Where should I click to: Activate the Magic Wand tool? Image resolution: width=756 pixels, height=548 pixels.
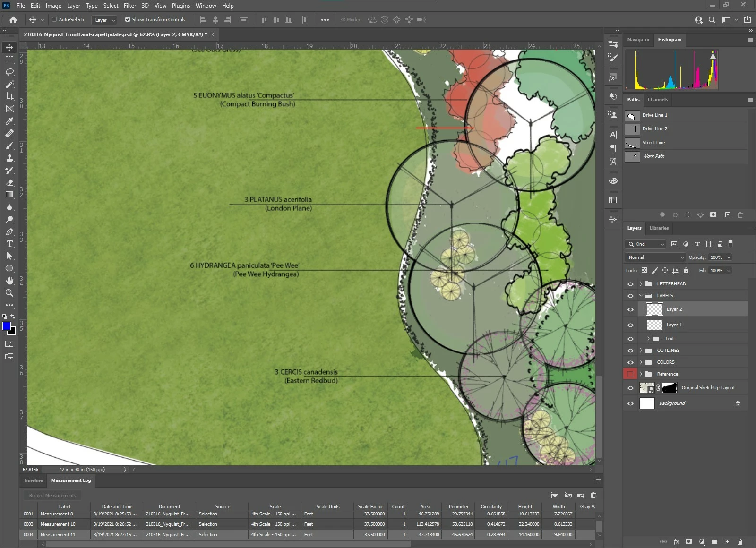click(x=9, y=84)
